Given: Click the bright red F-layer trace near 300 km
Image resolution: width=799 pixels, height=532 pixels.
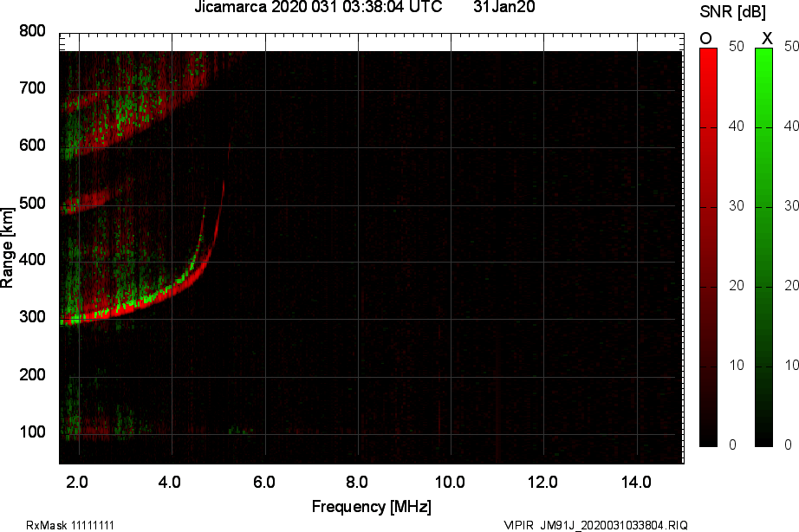Looking at the screenshot, I should (133, 308).
